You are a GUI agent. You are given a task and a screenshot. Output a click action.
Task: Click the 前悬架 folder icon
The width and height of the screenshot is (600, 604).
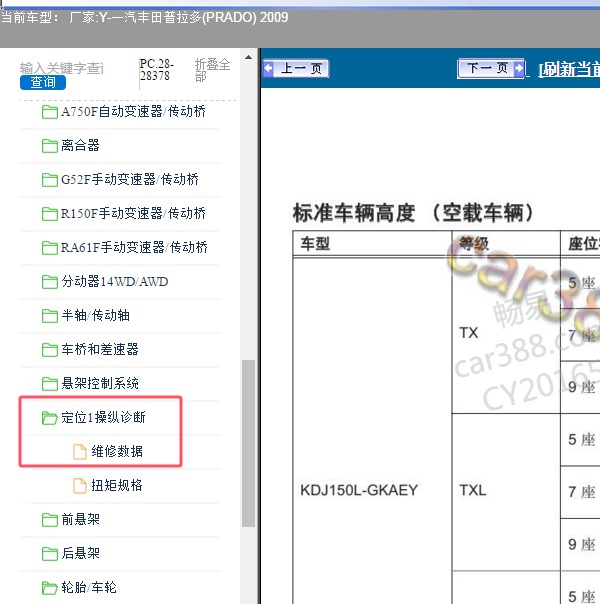pos(50,520)
